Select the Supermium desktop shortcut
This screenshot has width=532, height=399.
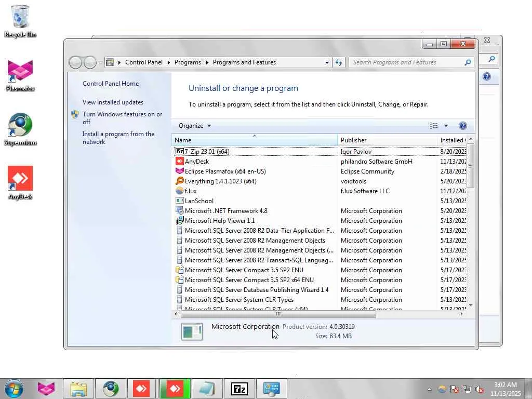coord(20,129)
